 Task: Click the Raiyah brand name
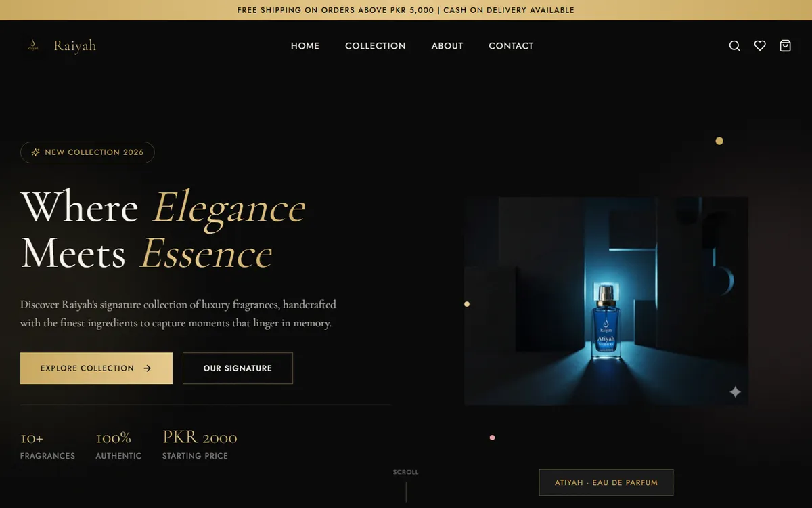tap(75, 45)
